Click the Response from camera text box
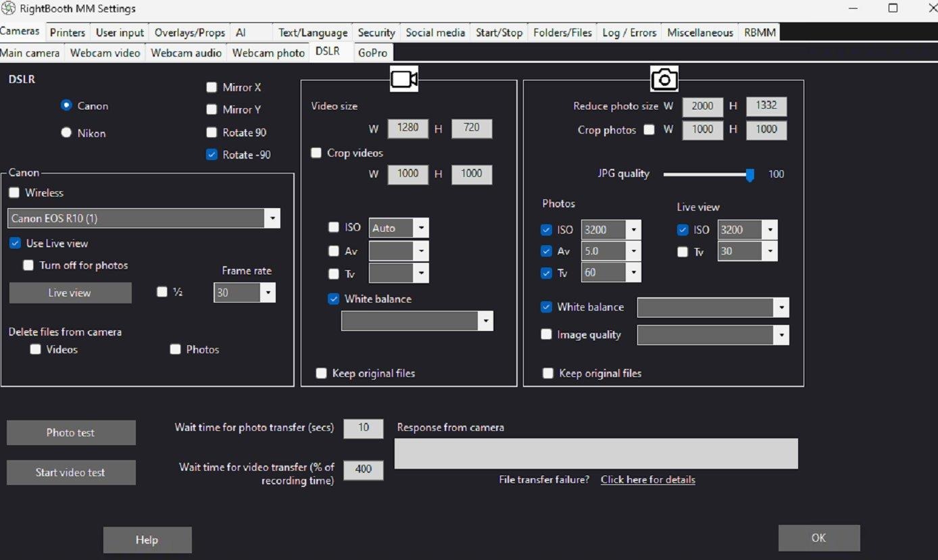This screenshot has width=938, height=560. pyautogui.click(x=596, y=453)
